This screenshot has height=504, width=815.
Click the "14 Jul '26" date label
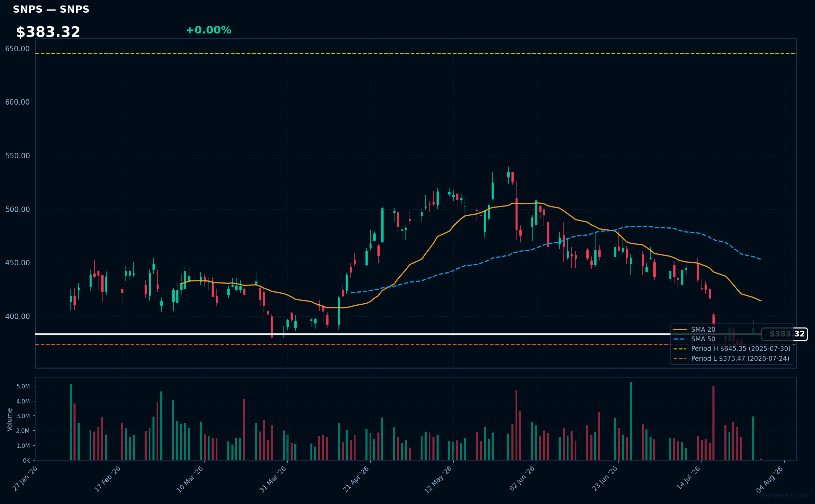[x=689, y=478]
